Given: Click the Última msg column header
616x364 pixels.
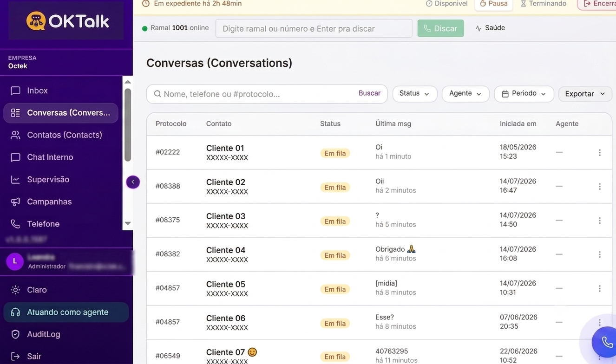Looking at the screenshot, I should [x=393, y=124].
